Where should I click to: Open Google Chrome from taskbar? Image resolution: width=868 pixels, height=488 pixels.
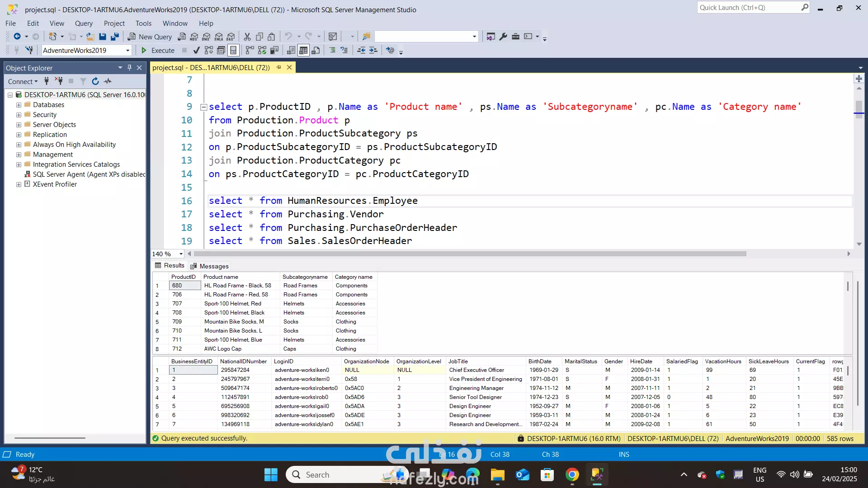572,474
